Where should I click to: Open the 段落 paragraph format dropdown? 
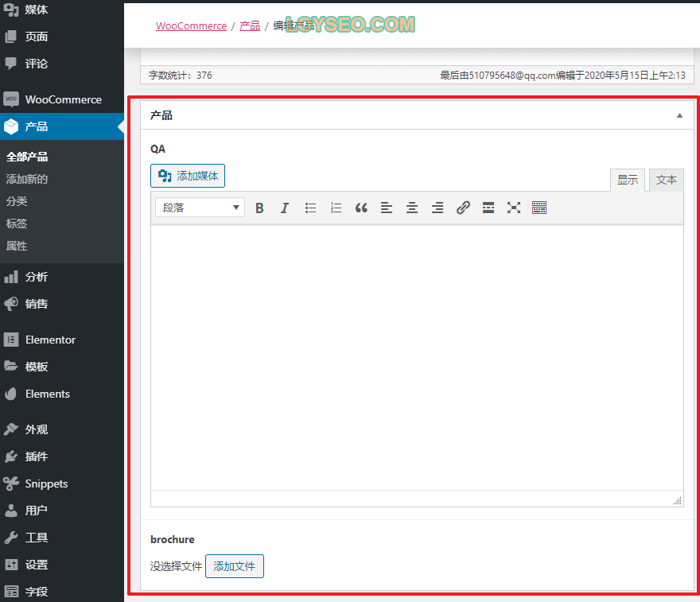200,208
